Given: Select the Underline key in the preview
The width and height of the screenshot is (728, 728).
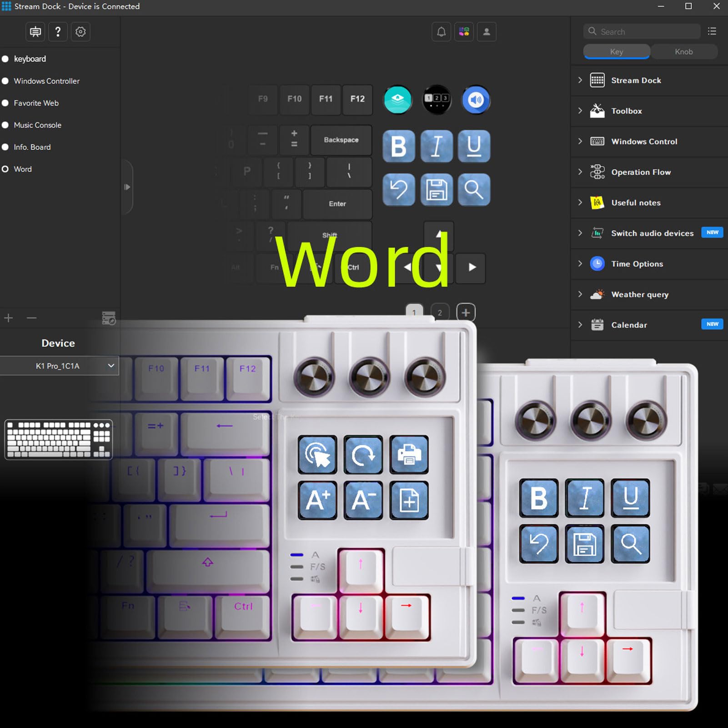Looking at the screenshot, I should (x=474, y=146).
